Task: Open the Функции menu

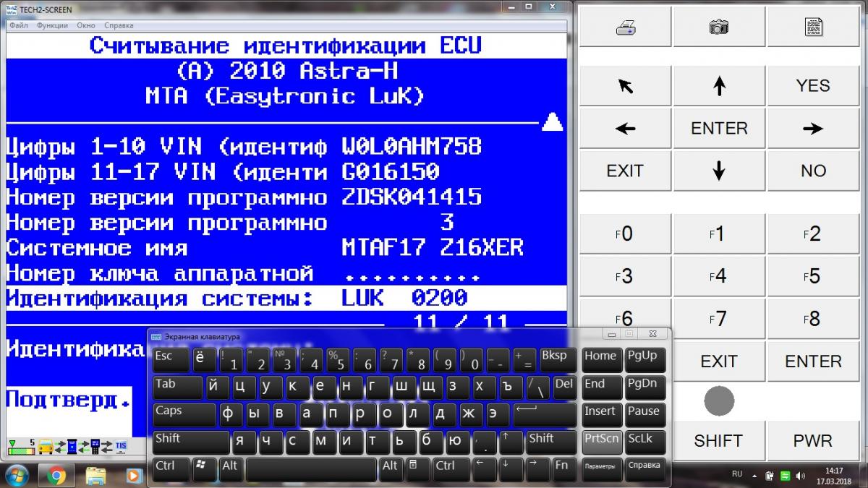Action: pyautogui.click(x=52, y=25)
